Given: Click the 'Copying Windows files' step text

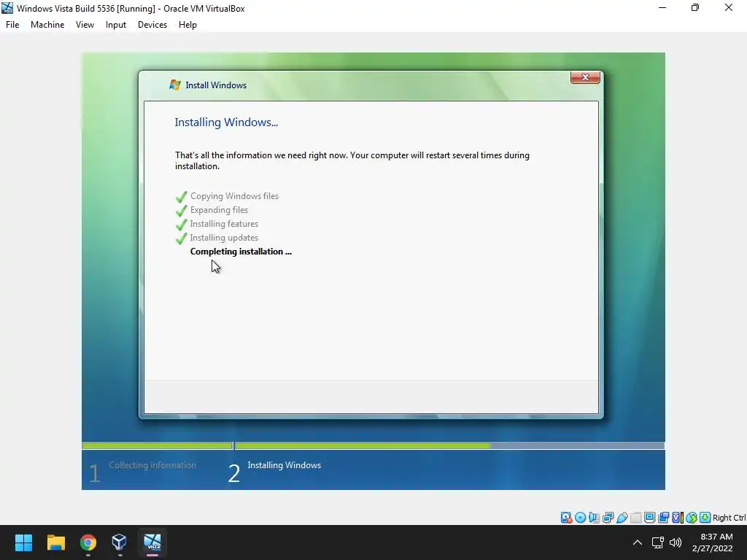Looking at the screenshot, I should coord(234,196).
